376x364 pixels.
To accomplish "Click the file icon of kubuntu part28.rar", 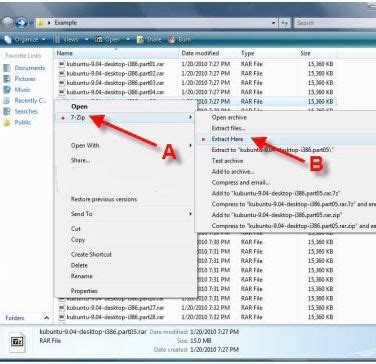I will click(62, 317).
